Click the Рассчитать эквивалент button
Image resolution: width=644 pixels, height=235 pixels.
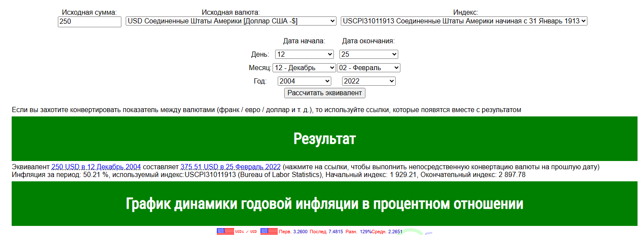point(325,93)
